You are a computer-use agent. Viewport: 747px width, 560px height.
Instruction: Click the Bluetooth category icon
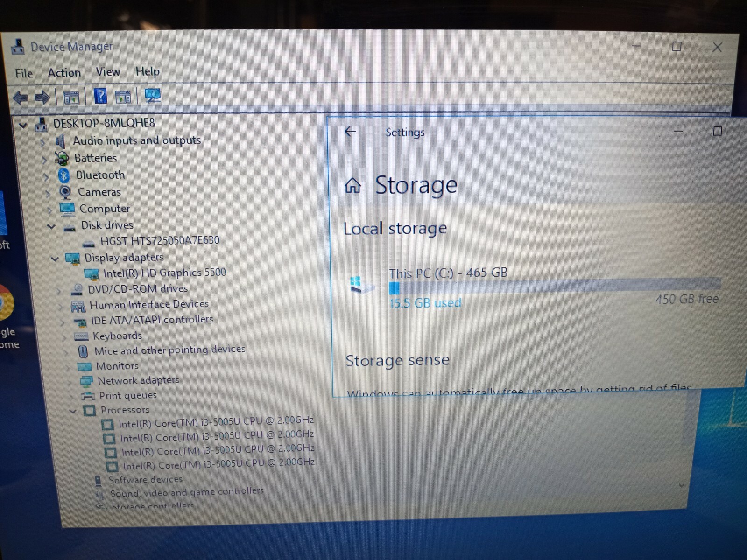point(64,175)
